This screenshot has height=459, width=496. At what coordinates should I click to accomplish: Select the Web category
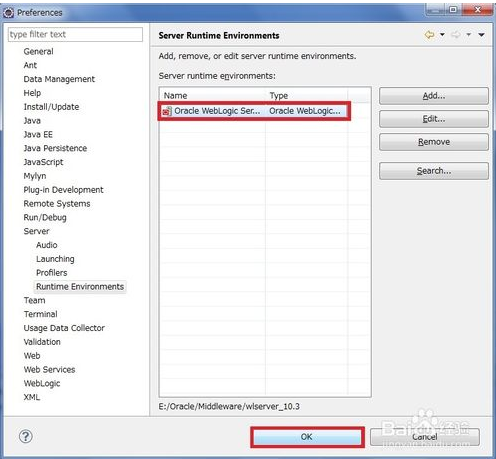32,356
